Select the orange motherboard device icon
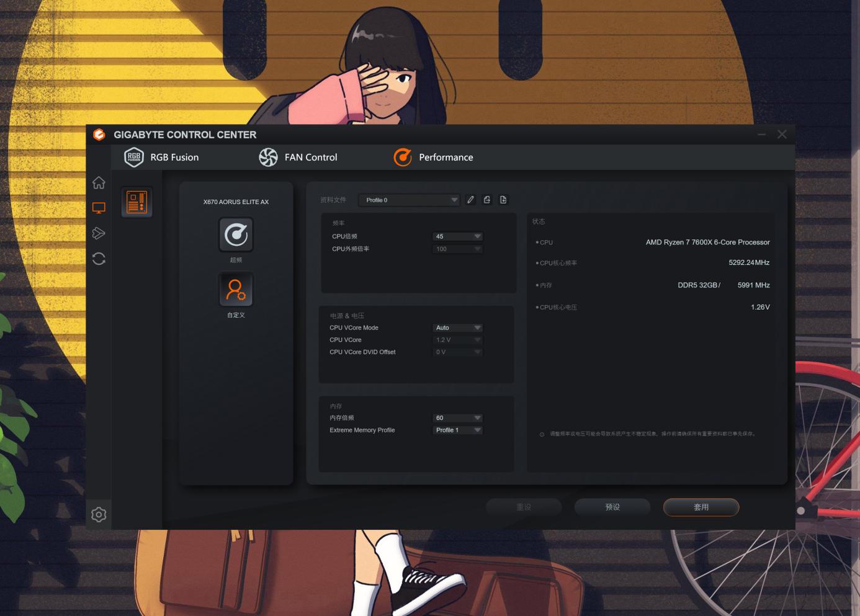 click(137, 202)
